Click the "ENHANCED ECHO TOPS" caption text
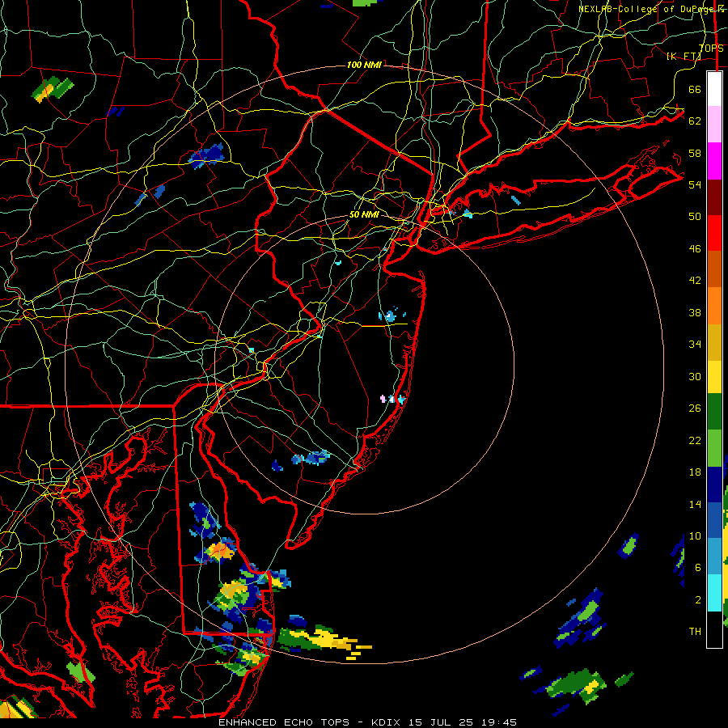The width and height of the screenshot is (728, 728). point(284,722)
